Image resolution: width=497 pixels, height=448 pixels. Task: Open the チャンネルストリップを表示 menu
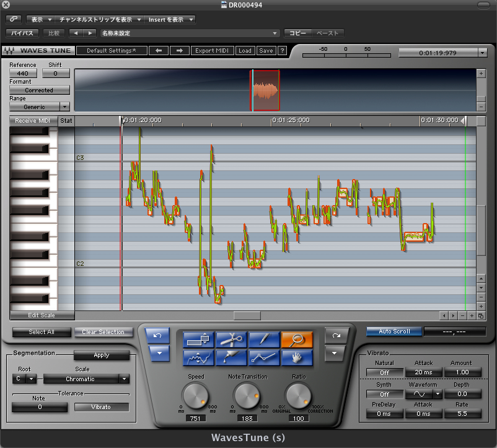pos(99,19)
